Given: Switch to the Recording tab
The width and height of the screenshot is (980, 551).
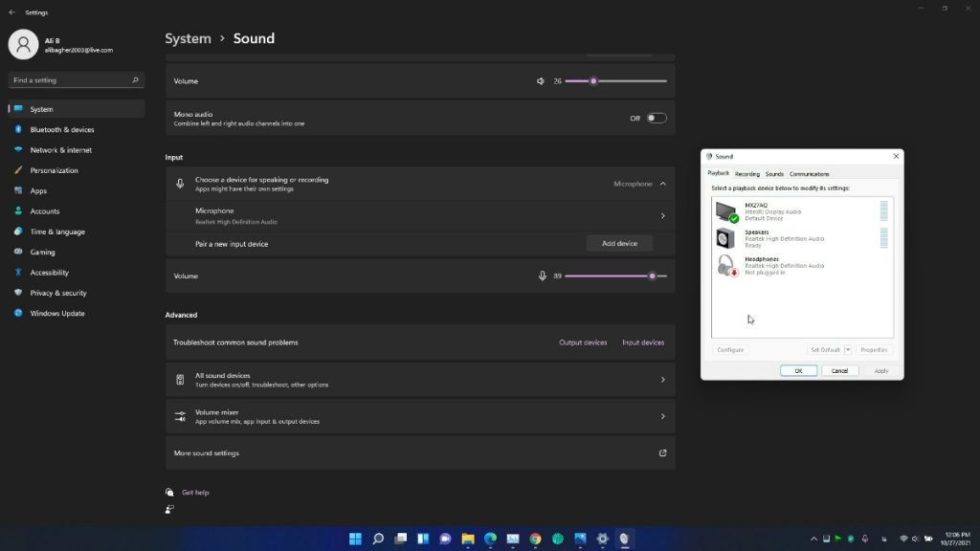Looking at the screenshot, I should tap(746, 174).
